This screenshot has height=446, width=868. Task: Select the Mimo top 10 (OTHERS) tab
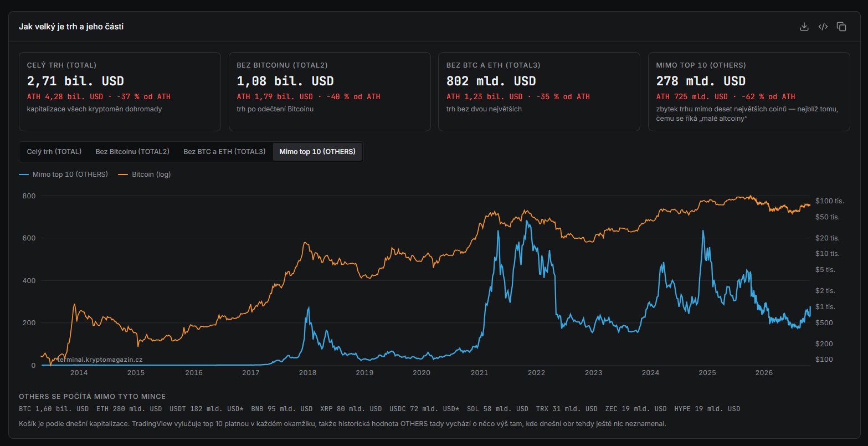coord(317,151)
